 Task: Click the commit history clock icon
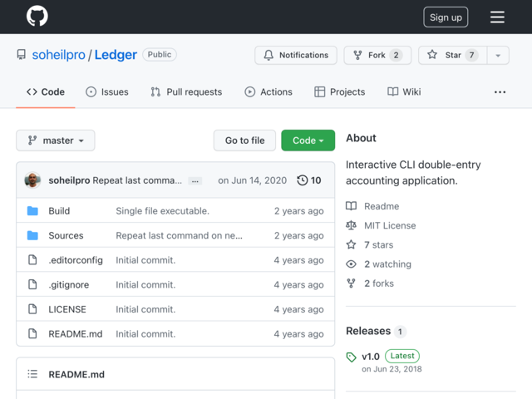tap(303, 180)
